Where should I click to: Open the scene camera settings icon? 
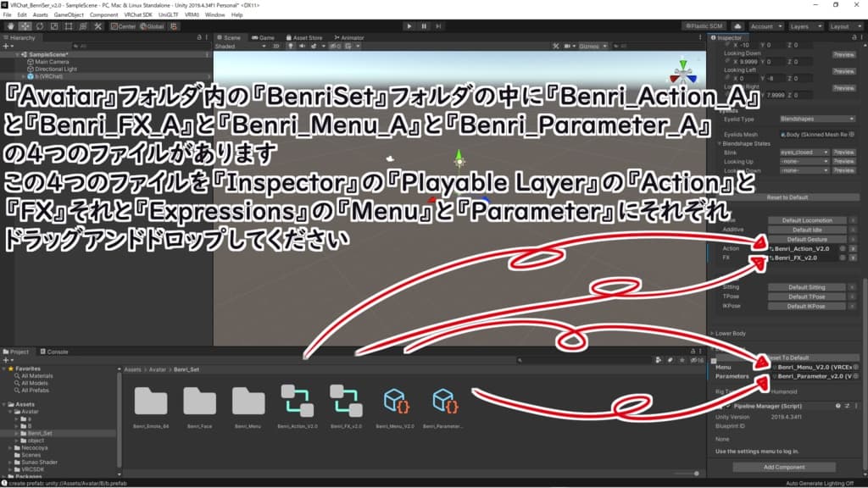(x=567, y=46)
